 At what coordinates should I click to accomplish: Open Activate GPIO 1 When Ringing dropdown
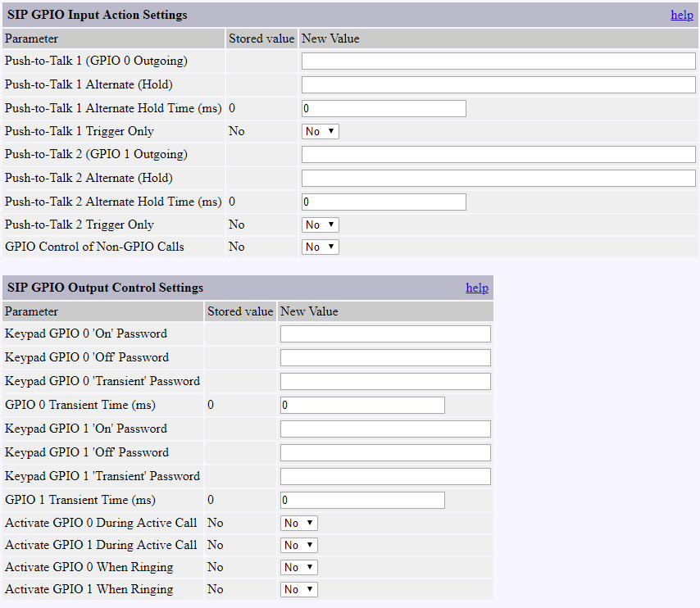coord(298,589)
